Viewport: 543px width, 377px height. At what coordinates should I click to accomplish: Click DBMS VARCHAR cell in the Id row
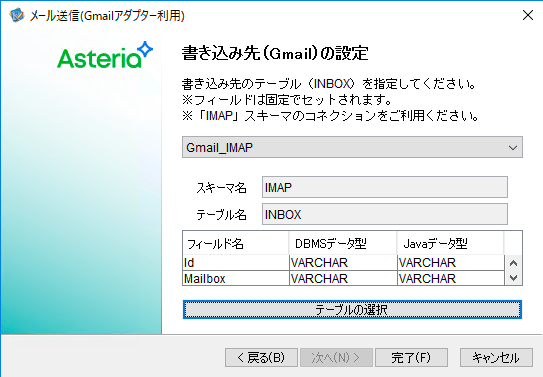point(343,263)
